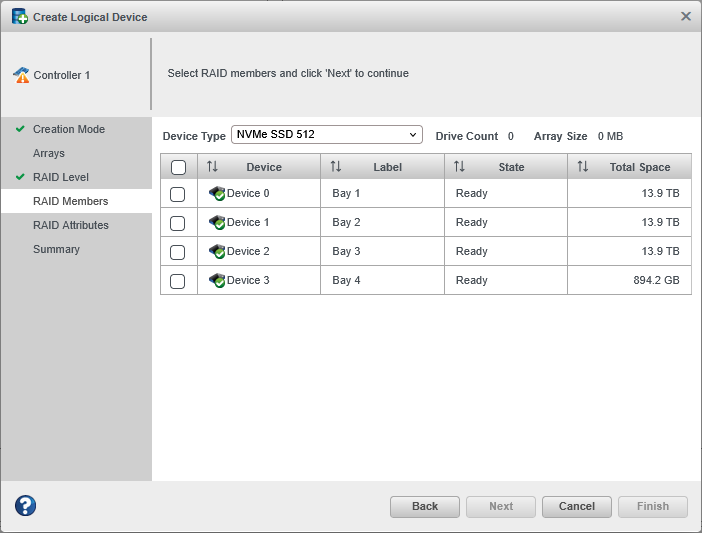Open the Device Type dropdown

click(326, 135)
